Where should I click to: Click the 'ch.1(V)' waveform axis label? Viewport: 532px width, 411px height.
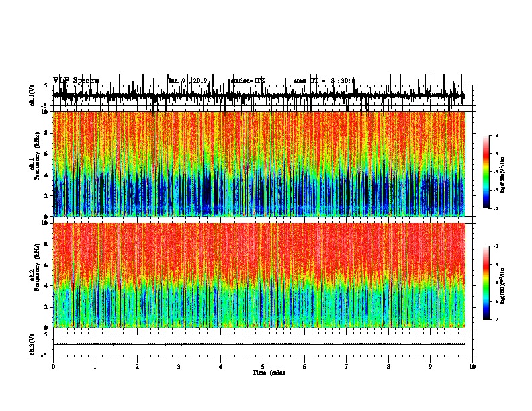(x=32, y=95)
